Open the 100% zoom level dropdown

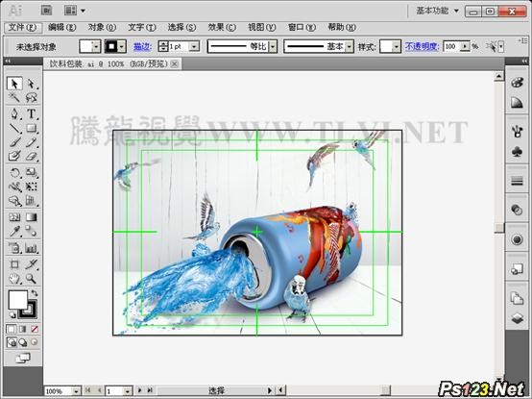click(76, 391)
